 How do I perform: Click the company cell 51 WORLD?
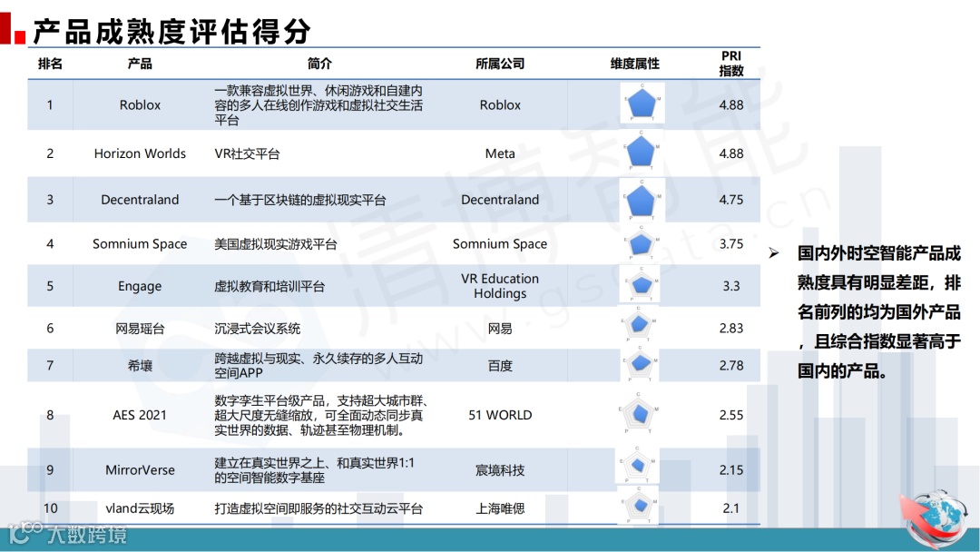tap(500, 415)
